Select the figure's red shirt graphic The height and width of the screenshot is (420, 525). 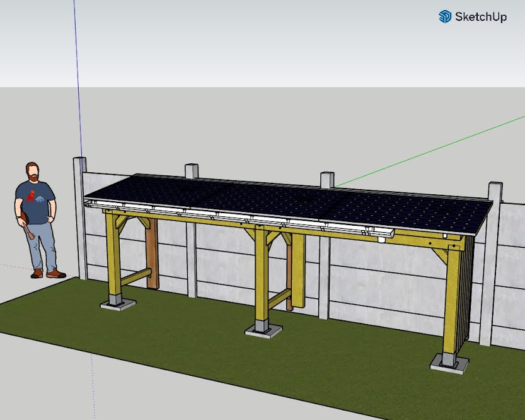[x=30, y=196]
